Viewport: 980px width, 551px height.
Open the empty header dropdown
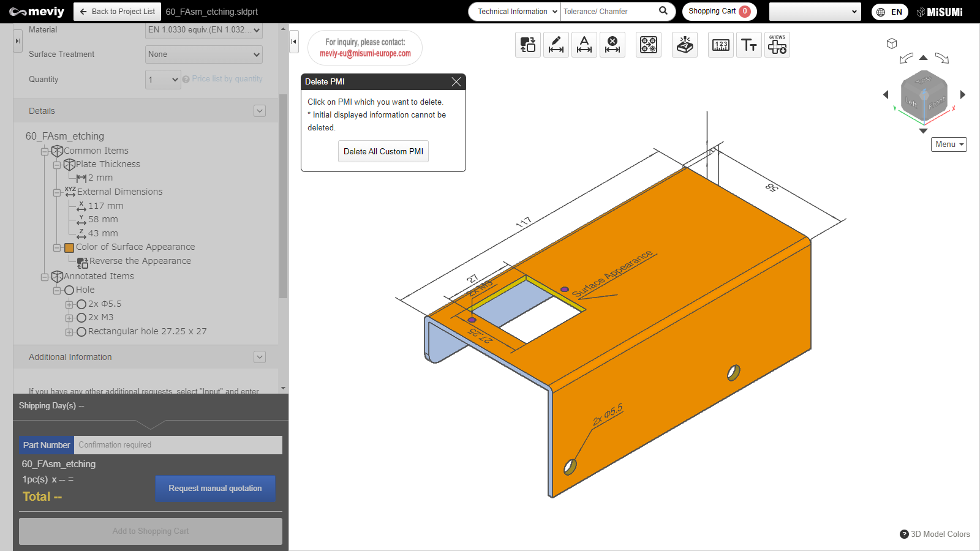point(815,12)
